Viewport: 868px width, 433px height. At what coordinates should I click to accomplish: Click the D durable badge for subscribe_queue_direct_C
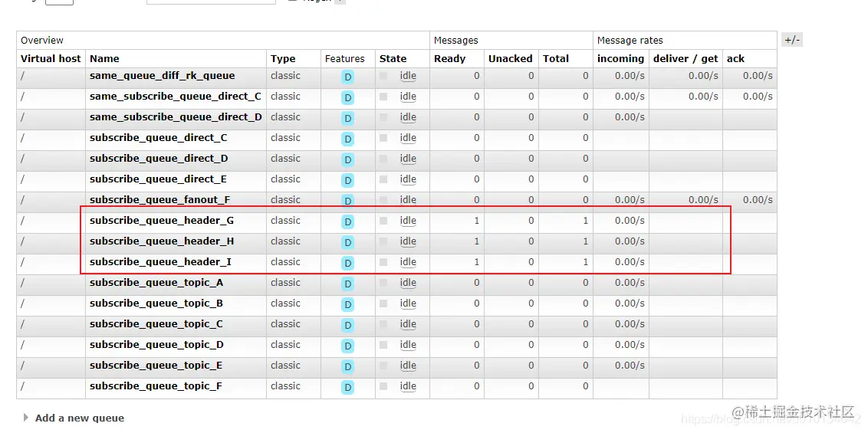point(347,139)
